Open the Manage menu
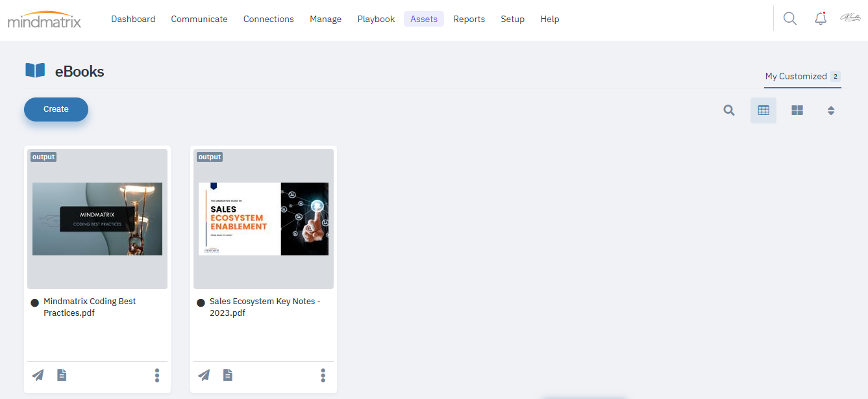 pyautogui.click(x=325, y=19)
